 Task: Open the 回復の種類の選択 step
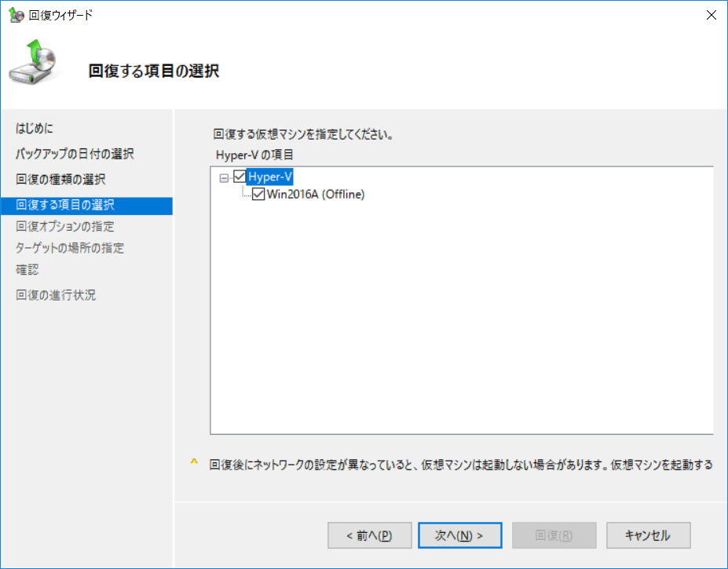(x=60, y=179)
